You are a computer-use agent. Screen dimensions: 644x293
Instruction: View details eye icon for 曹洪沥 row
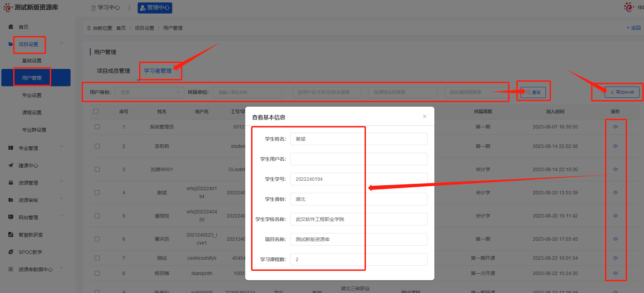[615, 239]
